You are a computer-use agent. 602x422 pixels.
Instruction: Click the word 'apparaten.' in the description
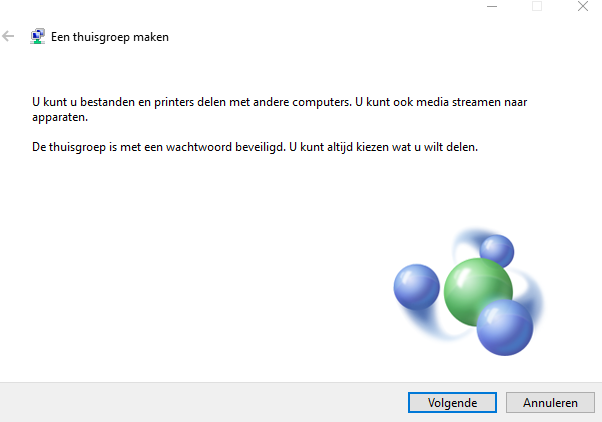pyautogui.click(x=60, y=117)
